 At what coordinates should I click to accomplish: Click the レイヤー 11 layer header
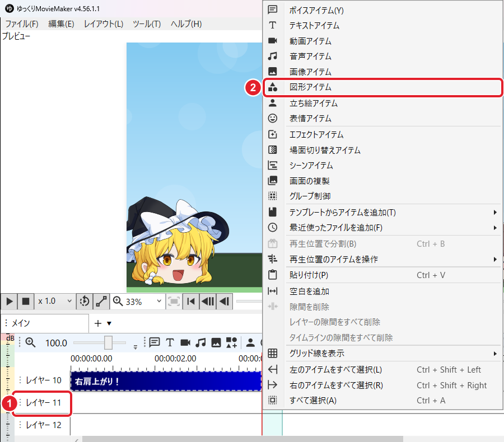point(43,402)
